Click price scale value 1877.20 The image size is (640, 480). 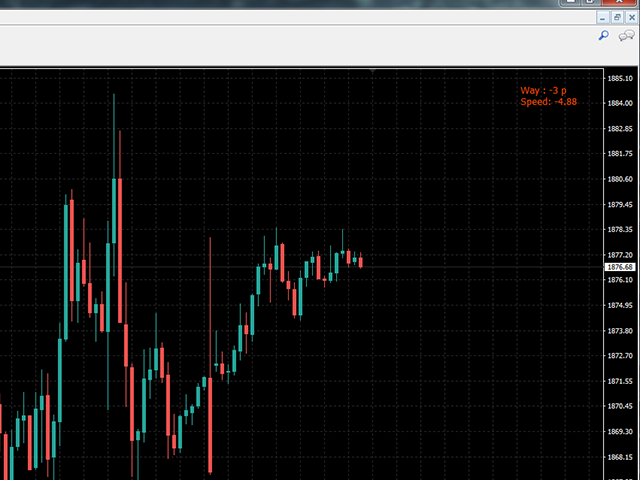click(x=620, y=255)
